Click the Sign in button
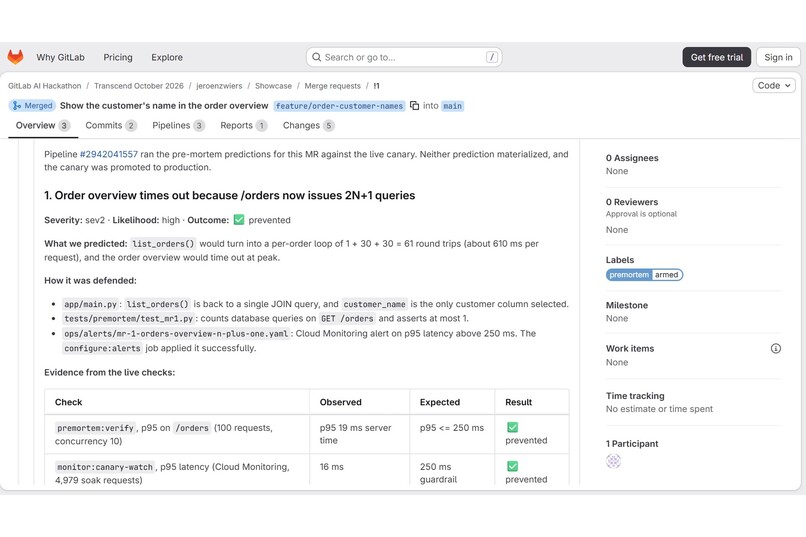Screen dimensions: 806x537 778,57
